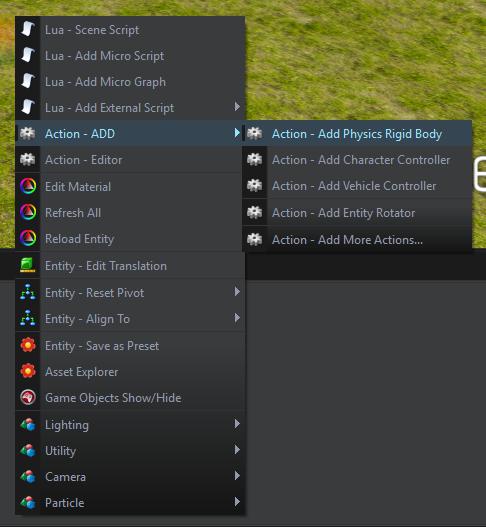This screenshot has width=486, height=527.
Task: Add Character Controller action
Action: pos(357,160)
